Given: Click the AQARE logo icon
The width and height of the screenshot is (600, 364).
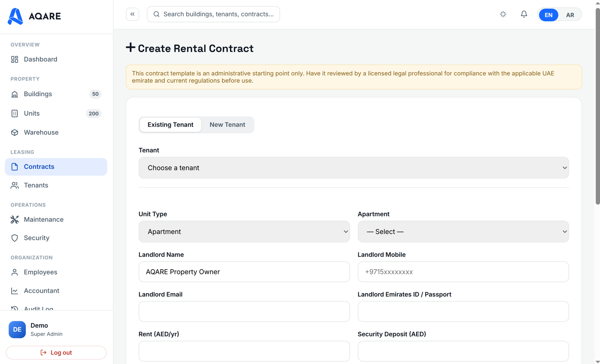Looking at the screenshot, I should [x=15, y=16].
